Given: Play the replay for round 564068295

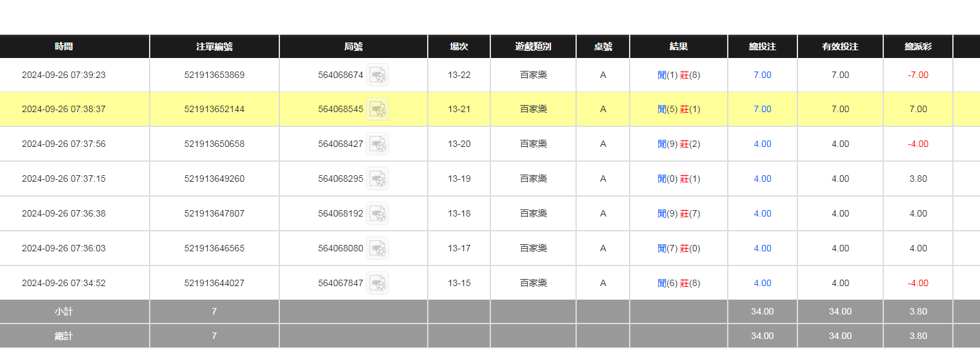Looking at the screenshot, I should 377,179.
